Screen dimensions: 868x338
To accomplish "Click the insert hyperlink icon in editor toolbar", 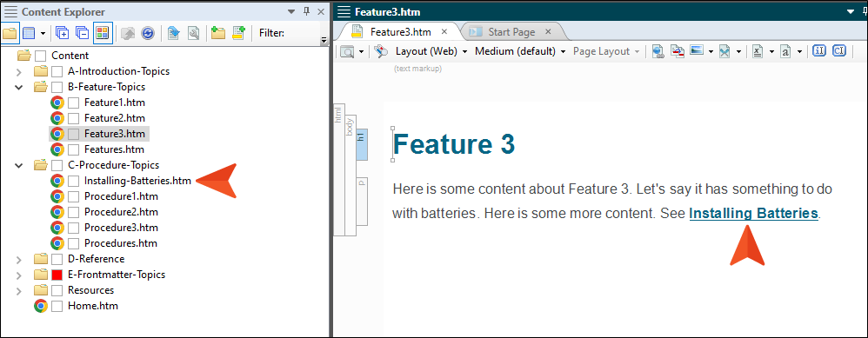I will [x=658, y=51].
